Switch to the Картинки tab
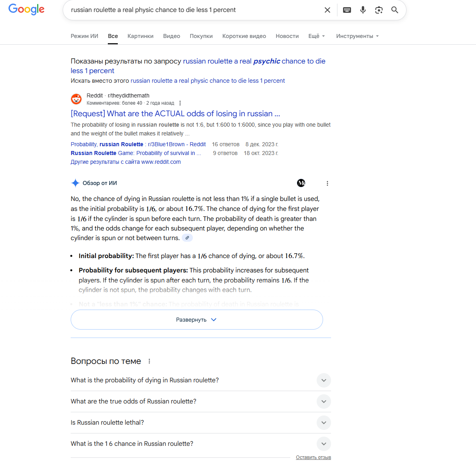 (140, 36)
